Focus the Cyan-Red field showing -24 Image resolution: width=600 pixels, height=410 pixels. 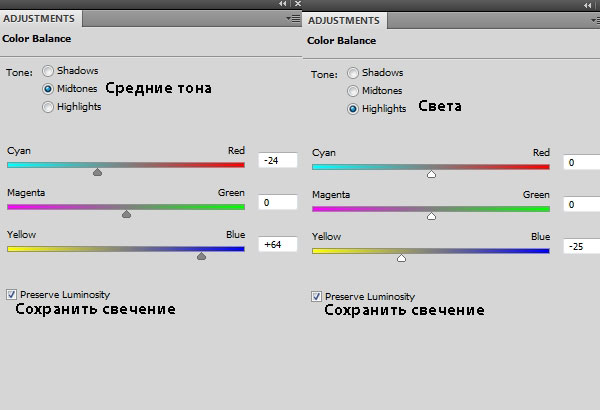278,160
